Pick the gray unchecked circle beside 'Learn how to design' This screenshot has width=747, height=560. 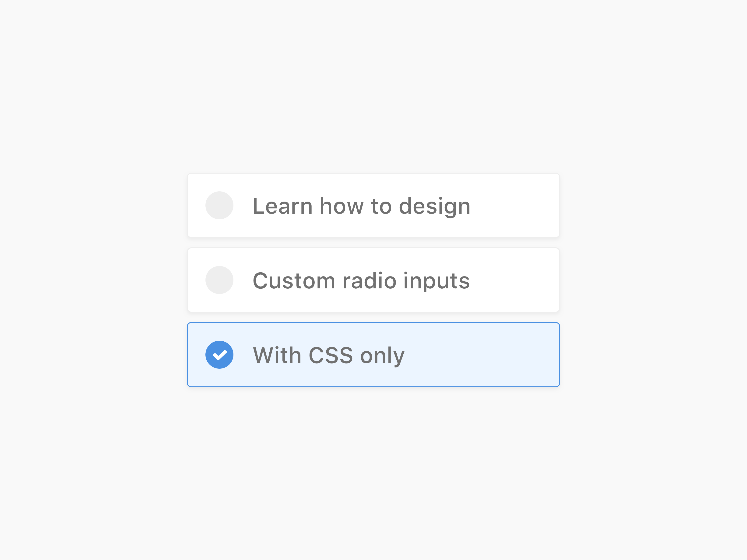point(219,205)
